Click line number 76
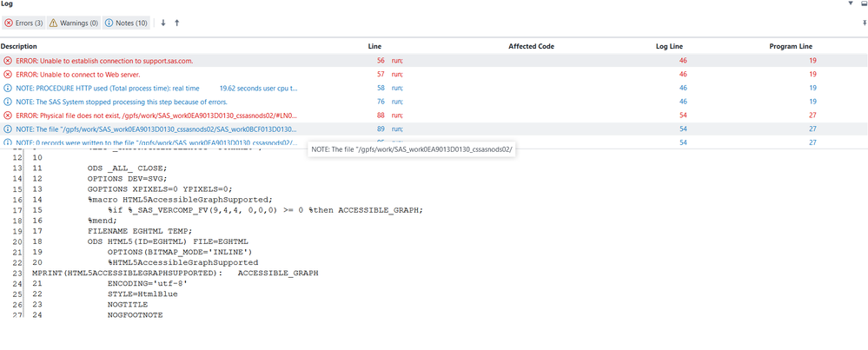The image size is (868, 350). pyautogui.click(x=381, y=102)
